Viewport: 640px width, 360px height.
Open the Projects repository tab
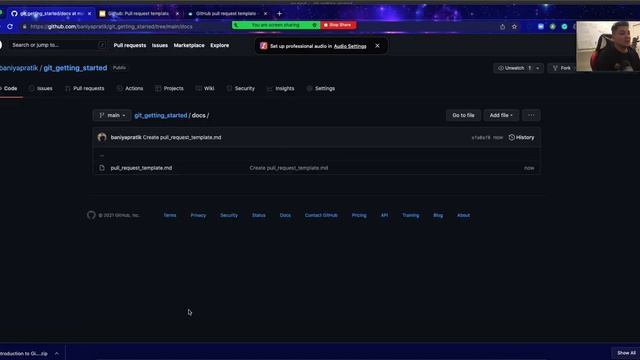(169, 89)
